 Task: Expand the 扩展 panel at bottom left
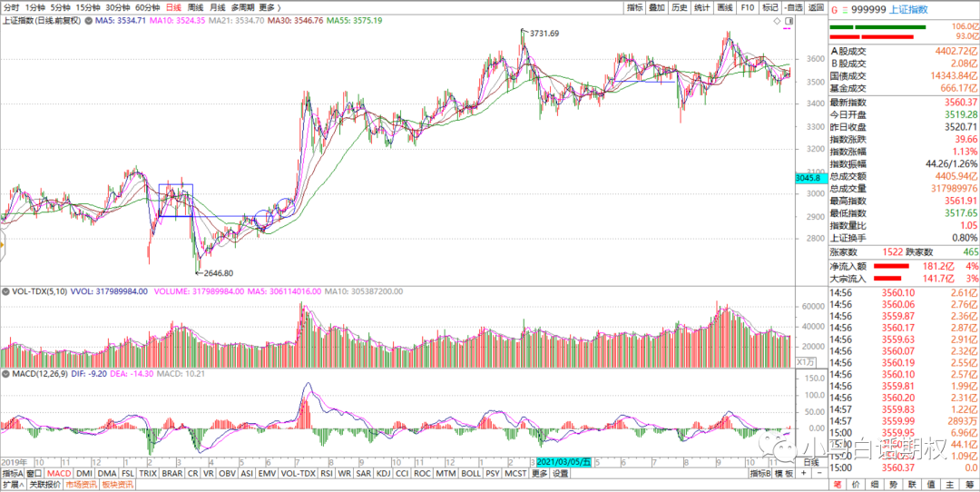coord(11,486)
